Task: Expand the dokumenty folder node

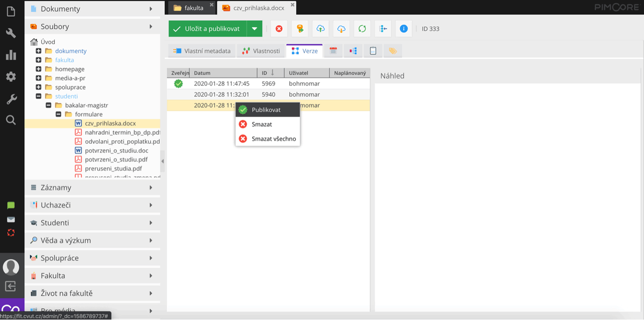Action: coord(39,51)
